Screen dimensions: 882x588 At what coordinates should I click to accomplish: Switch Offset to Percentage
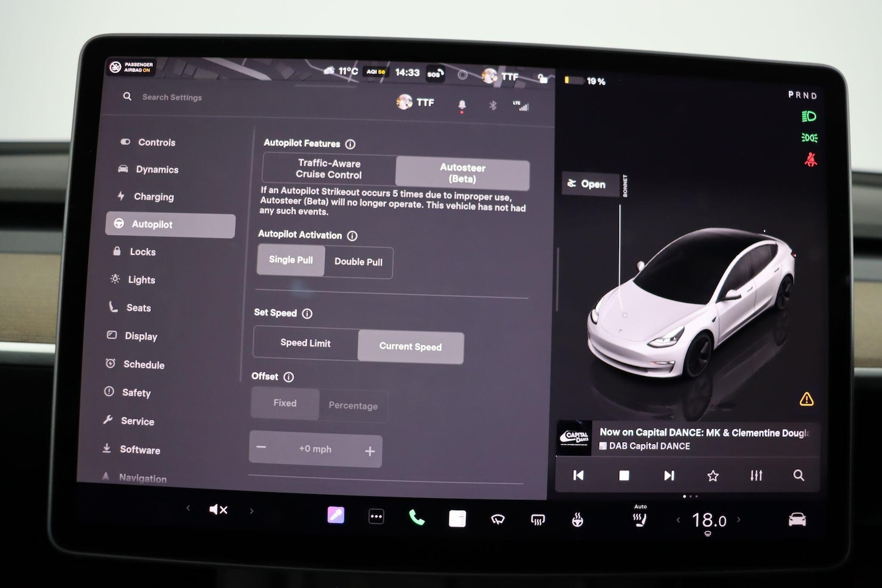[x=353, y=405]
